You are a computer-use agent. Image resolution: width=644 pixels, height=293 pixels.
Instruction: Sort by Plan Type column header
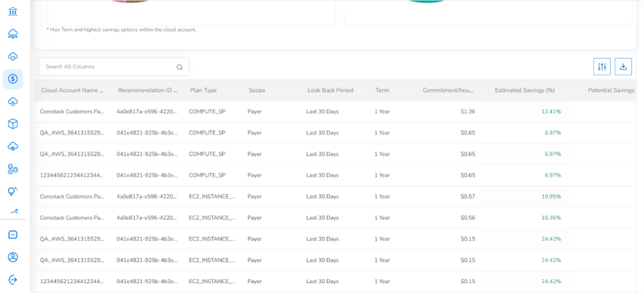click(203, 90)
